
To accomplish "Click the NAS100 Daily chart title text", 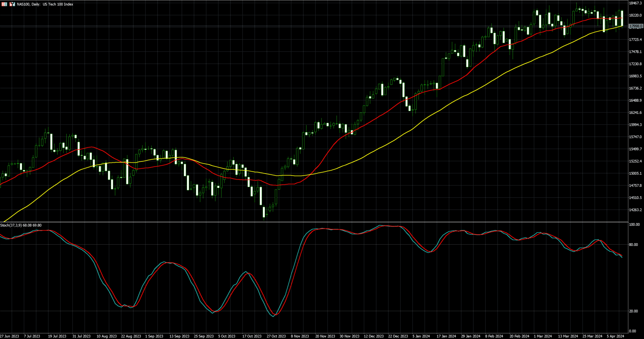I will (45, 4).
